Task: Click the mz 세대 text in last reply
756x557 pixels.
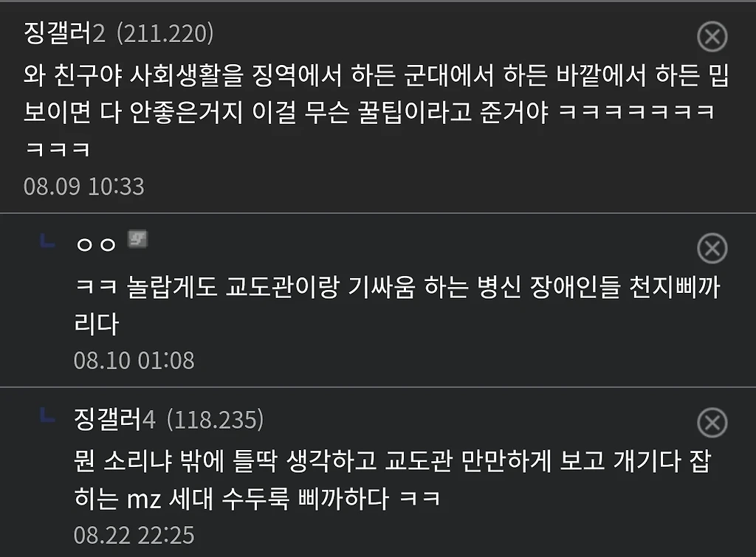Action: [x=169, y=499]
